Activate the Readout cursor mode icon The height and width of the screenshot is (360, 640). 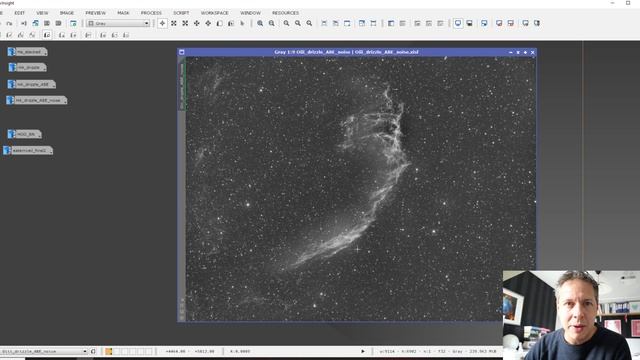click(x=162, y=24)
